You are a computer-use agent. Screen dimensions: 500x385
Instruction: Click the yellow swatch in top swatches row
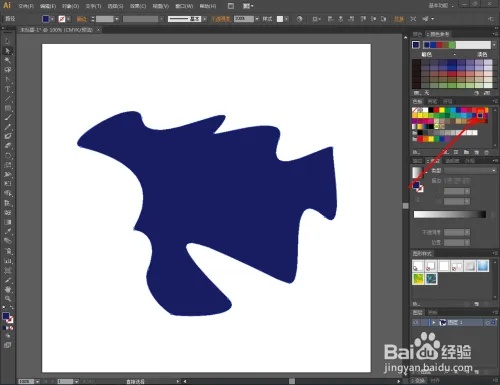coord(442,110)
